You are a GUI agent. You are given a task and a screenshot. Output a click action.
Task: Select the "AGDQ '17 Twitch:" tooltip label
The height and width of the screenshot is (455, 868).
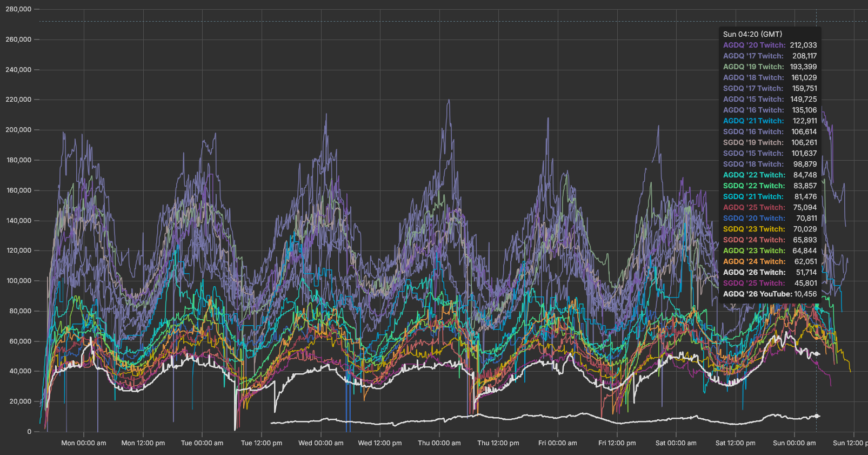pyautogui.click(x=753, y=56)
